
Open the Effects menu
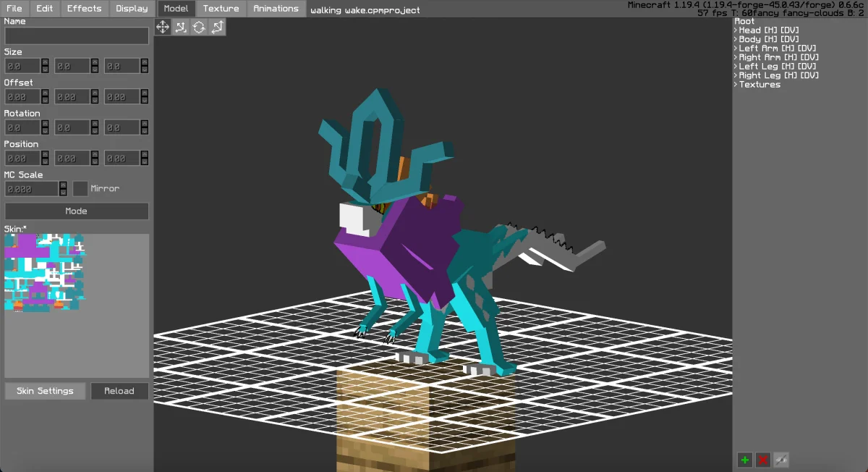click(x=85, y=9)
